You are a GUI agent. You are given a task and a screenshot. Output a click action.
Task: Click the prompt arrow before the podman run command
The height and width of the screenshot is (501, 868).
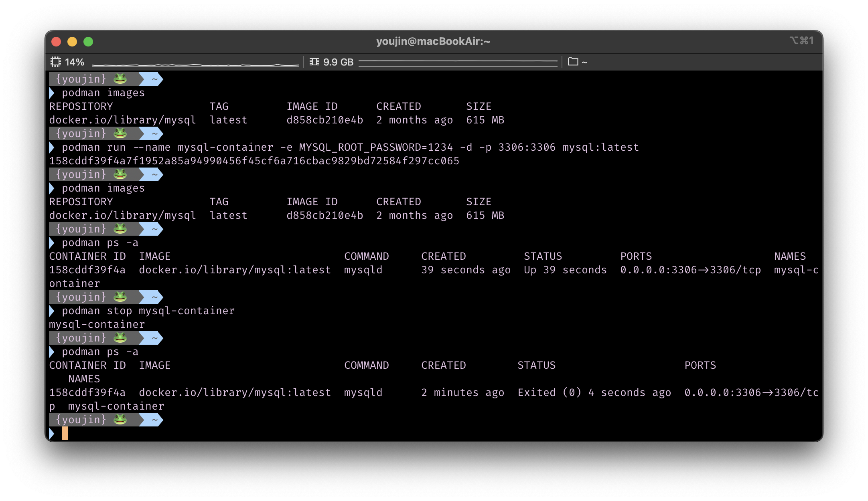[x=52, y=147]
